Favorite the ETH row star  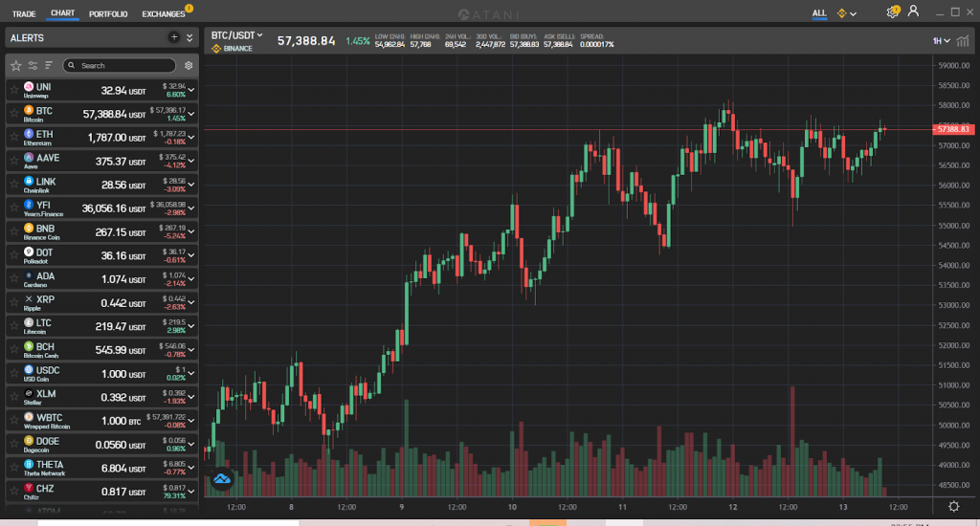click(13, 138)
